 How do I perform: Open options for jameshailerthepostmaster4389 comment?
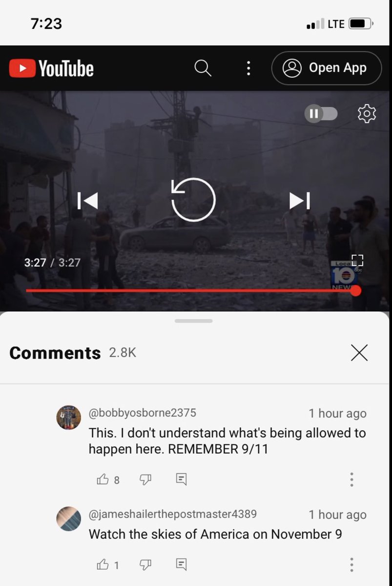click(x=351, y=565)
